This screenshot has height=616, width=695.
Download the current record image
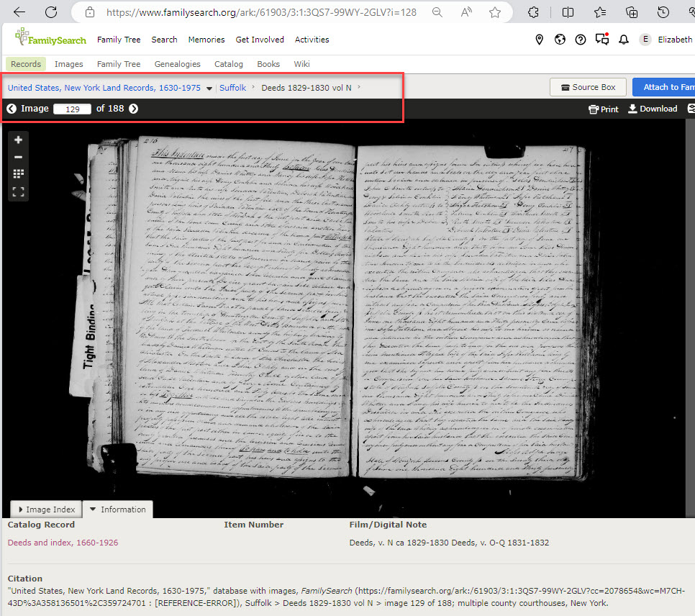pos(652,109)
